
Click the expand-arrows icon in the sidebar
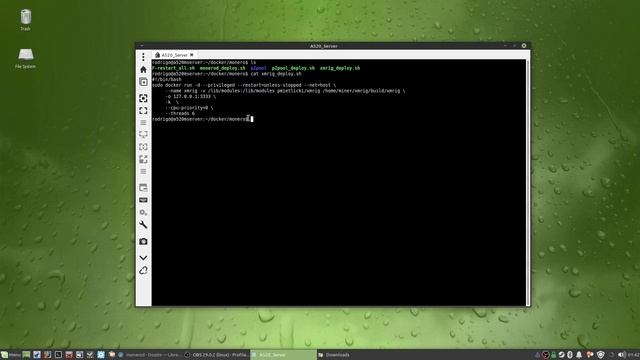143,159
